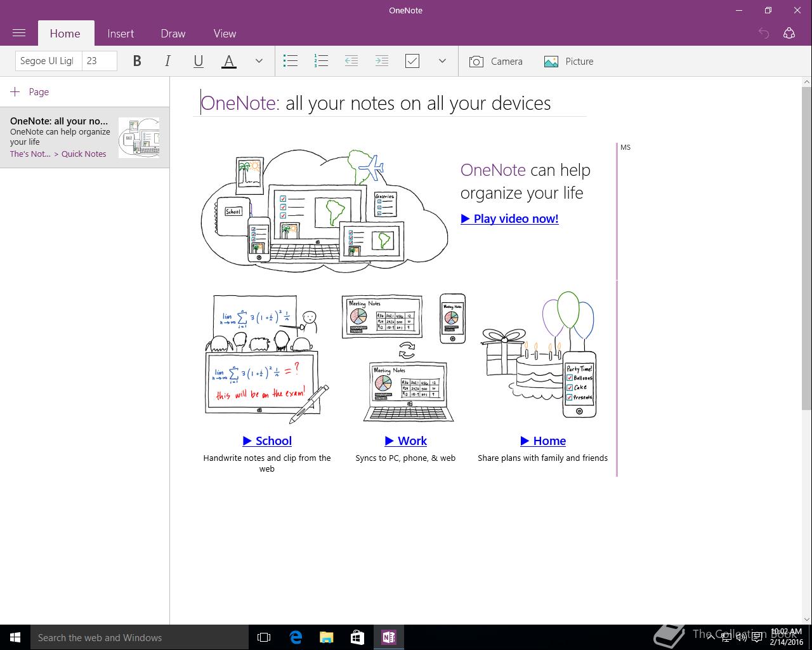
Task: Click the font name box Segoe UI Light
Action: tap(48, 61)
